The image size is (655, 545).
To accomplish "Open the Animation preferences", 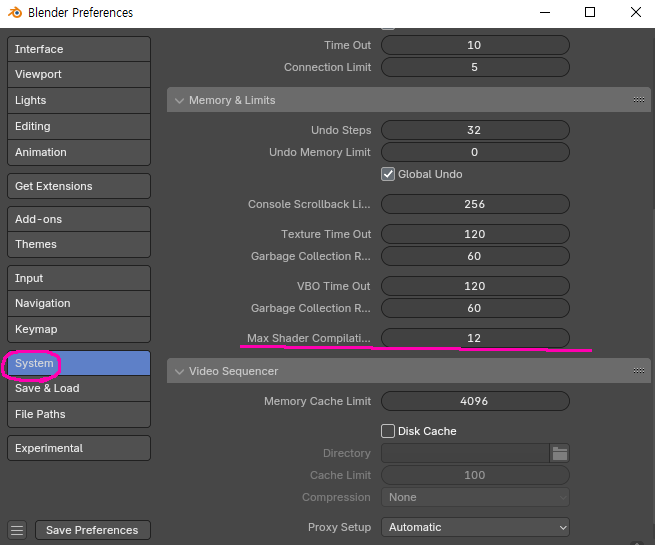I will pos(79,152).
